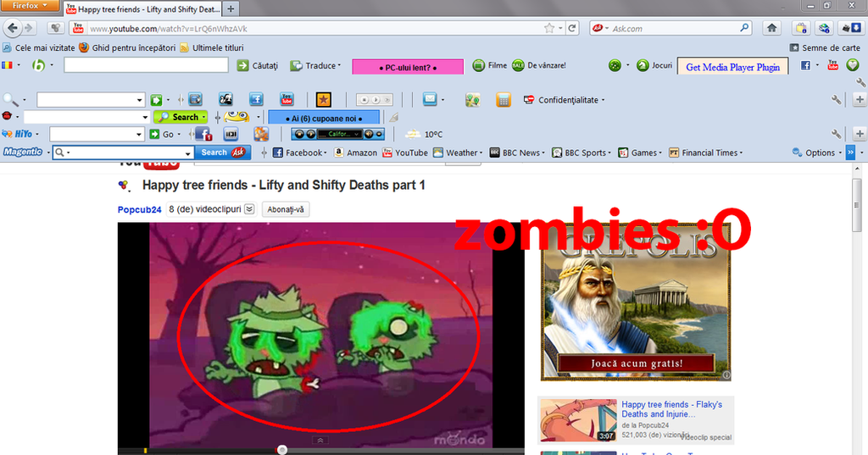The height and width of the screenshot is (455, 868).
Task: Open the Firefox menu button
Action: coord(30,6)
